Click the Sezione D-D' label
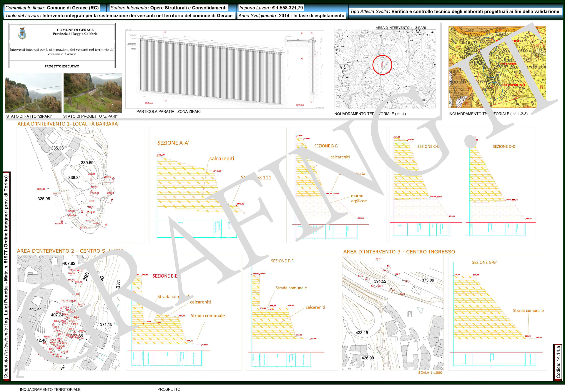 504,146
